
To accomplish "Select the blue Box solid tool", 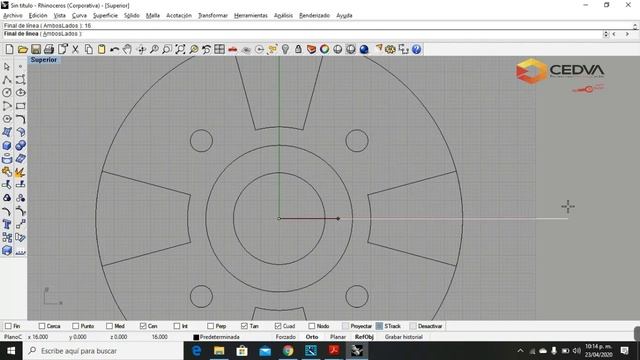I will click(x=7, y=145).
